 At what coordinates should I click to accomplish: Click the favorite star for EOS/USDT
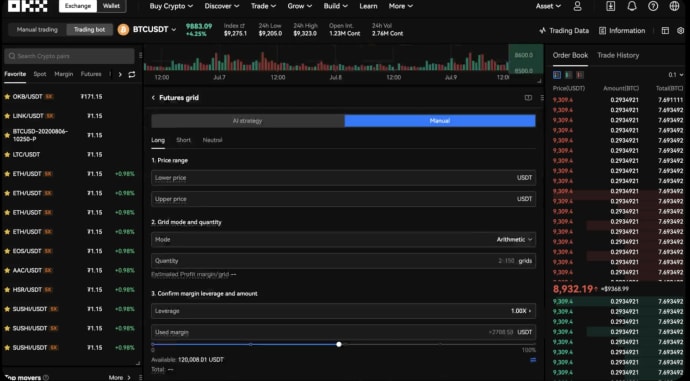pos(7,251)
